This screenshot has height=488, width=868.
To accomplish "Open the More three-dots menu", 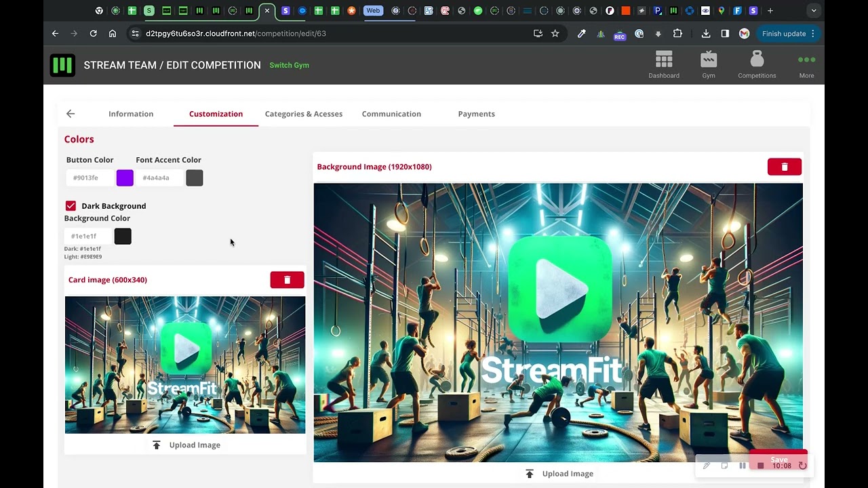I will [806, 60].
